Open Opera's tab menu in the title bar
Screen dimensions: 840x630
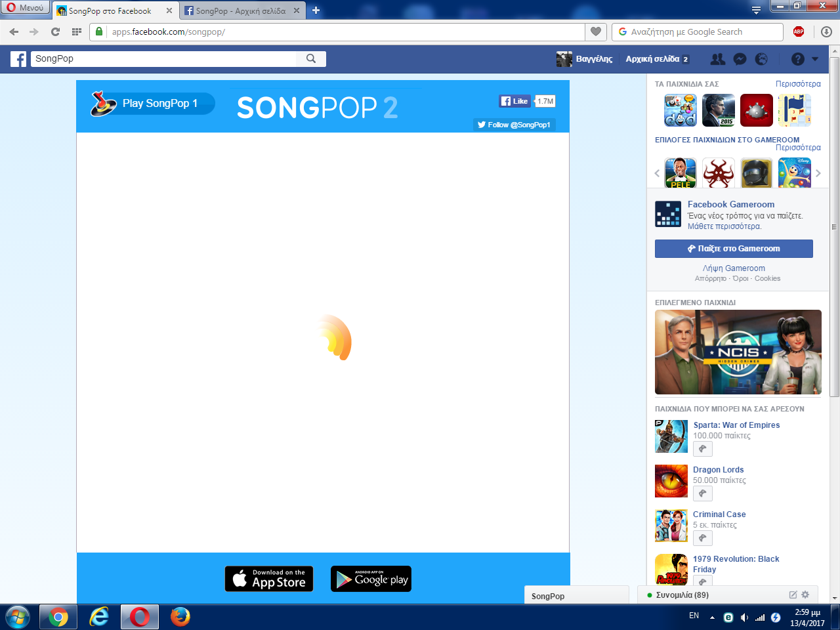756,10
